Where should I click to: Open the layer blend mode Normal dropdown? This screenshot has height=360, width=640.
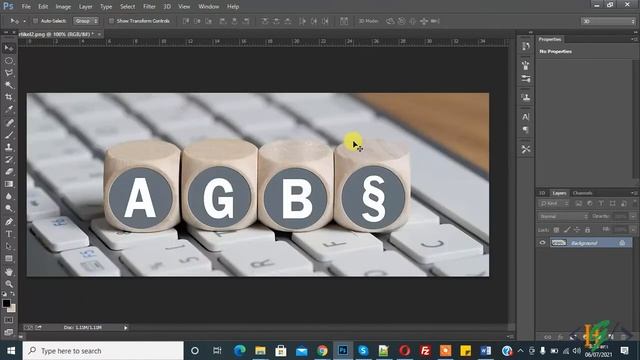coord(563,216)
